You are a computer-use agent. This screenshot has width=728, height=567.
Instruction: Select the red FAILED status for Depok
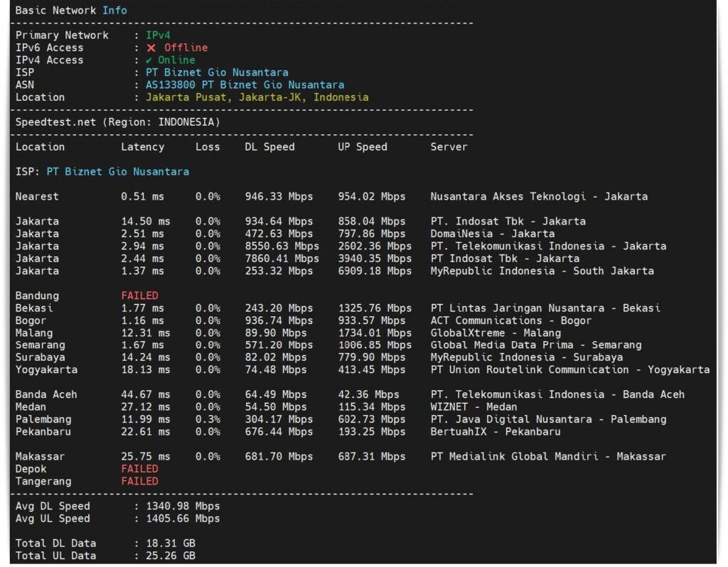point(139,469)
